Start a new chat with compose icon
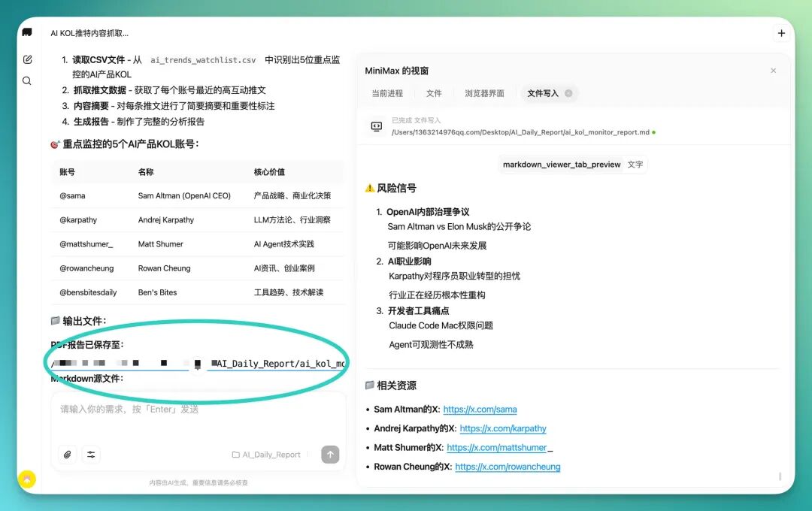 [28, 59]
